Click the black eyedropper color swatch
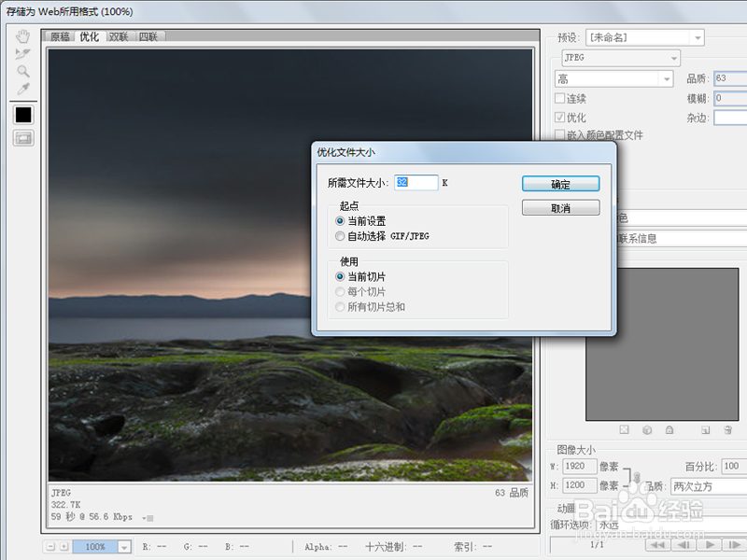The width and height of the screenshot is (747, 560). [23, 115]
